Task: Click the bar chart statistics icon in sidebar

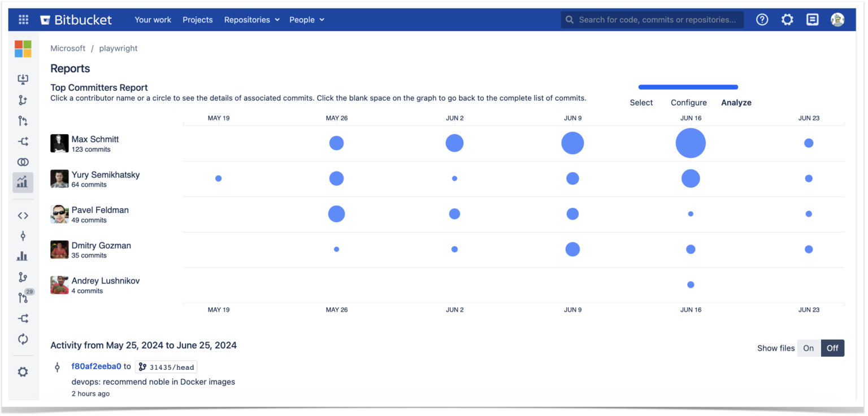Action: point(23,256)
